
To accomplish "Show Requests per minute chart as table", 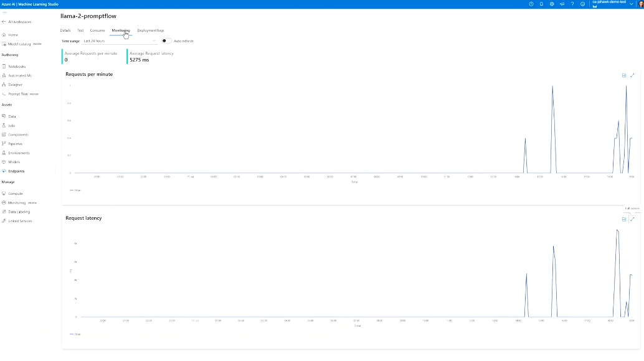I will (x=624, y=75).
